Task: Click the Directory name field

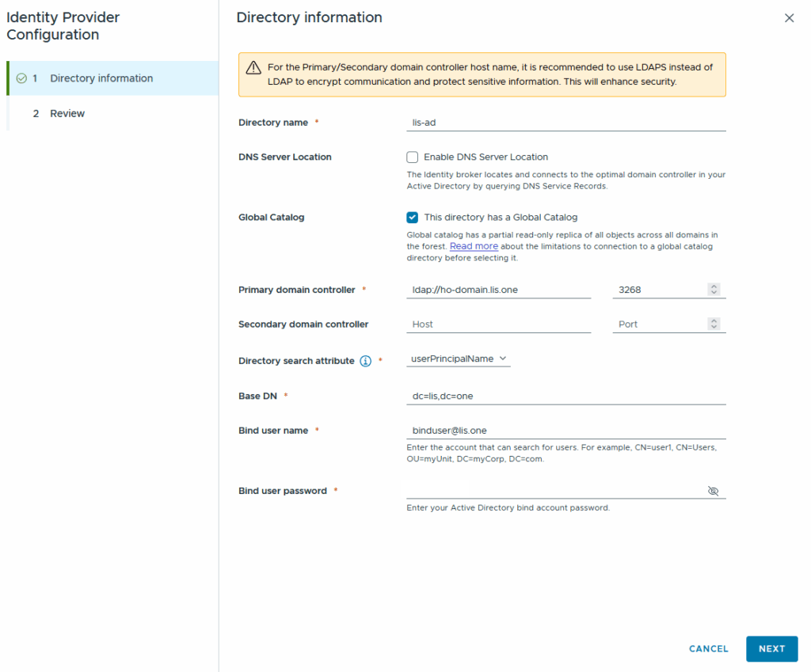Action: [565, 123]
